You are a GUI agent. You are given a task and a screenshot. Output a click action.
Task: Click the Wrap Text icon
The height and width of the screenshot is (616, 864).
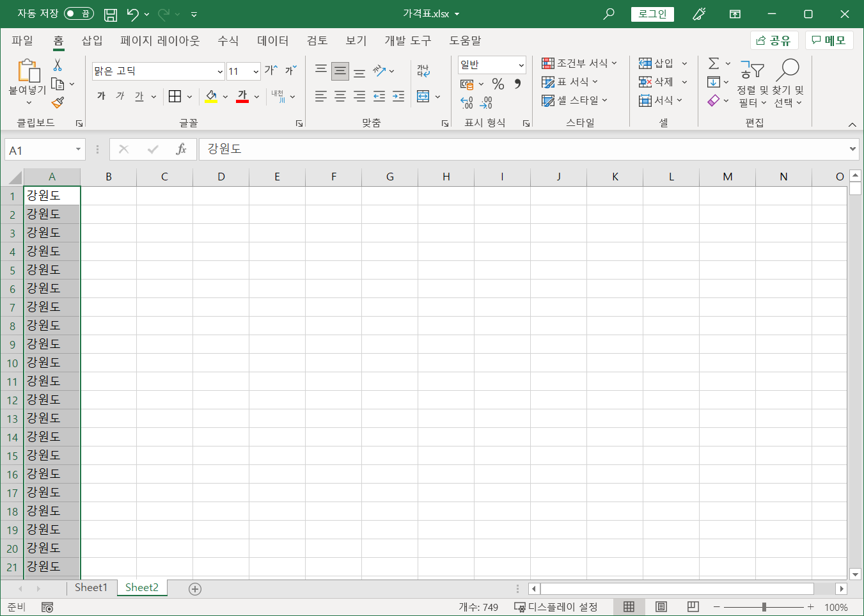pyautogui.click(x=423, y=70)
